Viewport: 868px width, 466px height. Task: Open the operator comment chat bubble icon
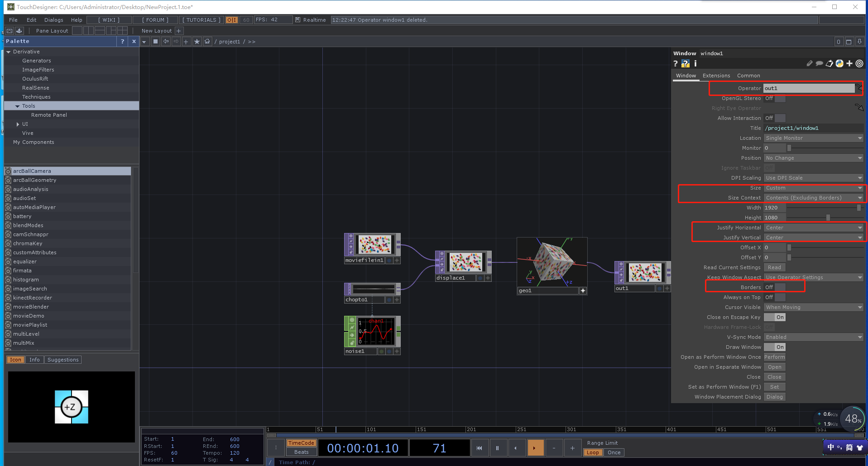tap(819, 63)
